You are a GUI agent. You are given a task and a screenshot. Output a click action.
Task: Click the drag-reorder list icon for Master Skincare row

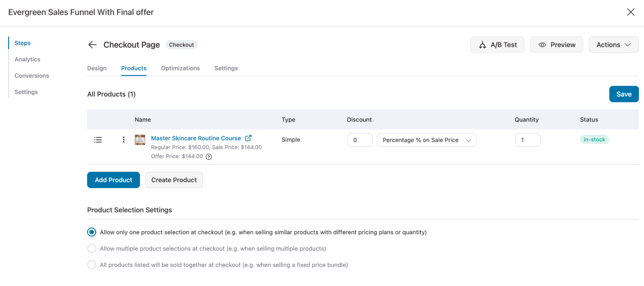point(98,140)
